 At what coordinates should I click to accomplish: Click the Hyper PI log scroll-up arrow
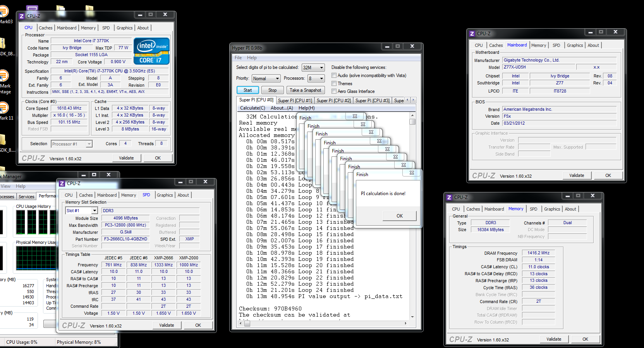pyautogui.click(x=412, y=115)
